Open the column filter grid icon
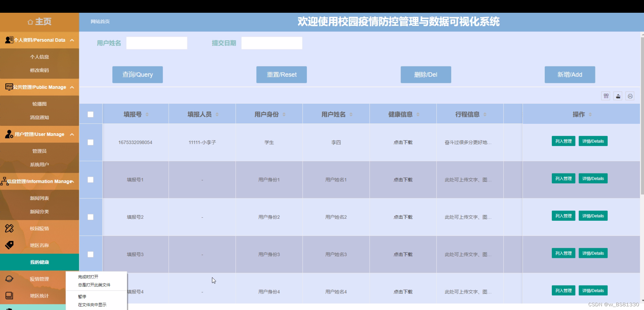The height and width of the screenshot is (310, 644). 606,96
